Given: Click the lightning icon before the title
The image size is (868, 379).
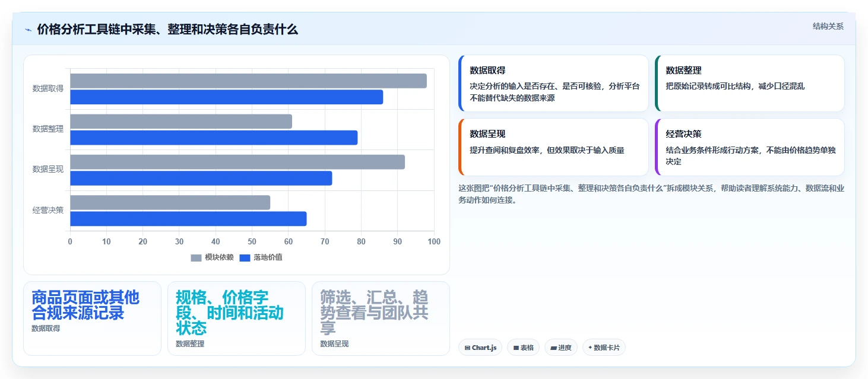Looking at the screenshot, I should (x=28, y=30).
